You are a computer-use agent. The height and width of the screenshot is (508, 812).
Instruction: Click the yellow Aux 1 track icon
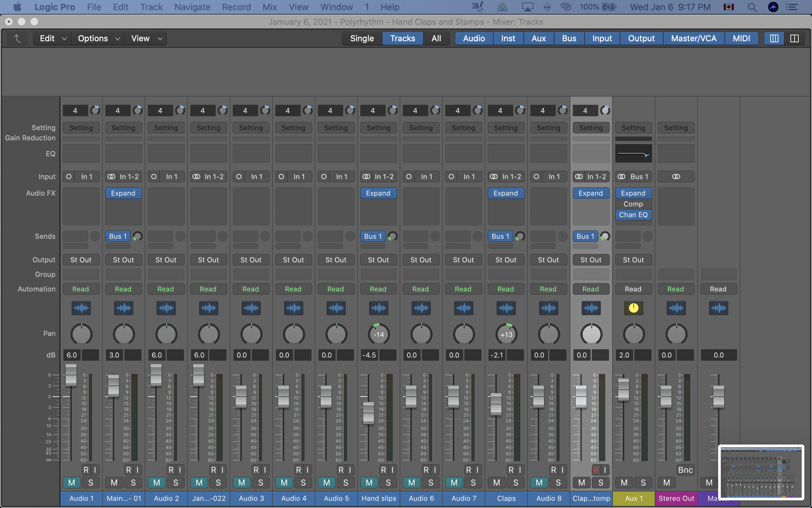[x=633, y=308]
